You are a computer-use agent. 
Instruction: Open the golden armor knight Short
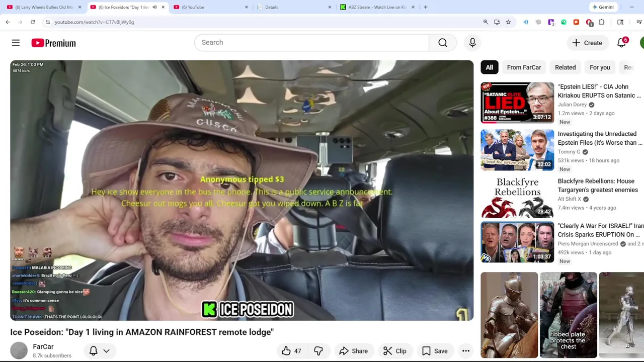tap(509, 315)
